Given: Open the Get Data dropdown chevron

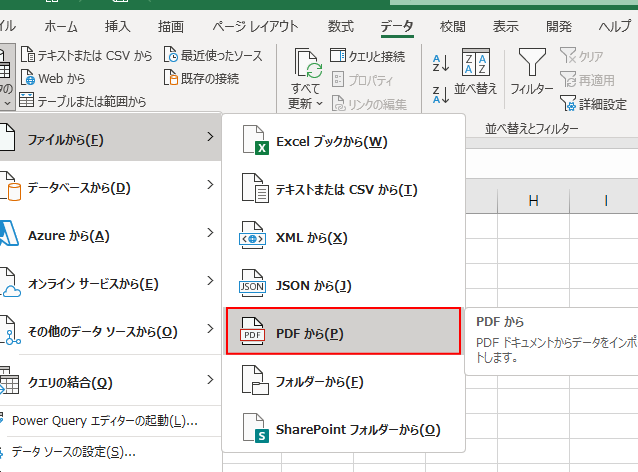Looking at the screenshot, I should 7,103.
